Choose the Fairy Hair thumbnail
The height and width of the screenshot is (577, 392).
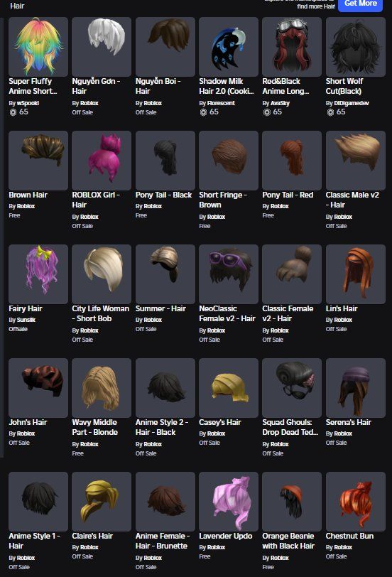[38, 274]
